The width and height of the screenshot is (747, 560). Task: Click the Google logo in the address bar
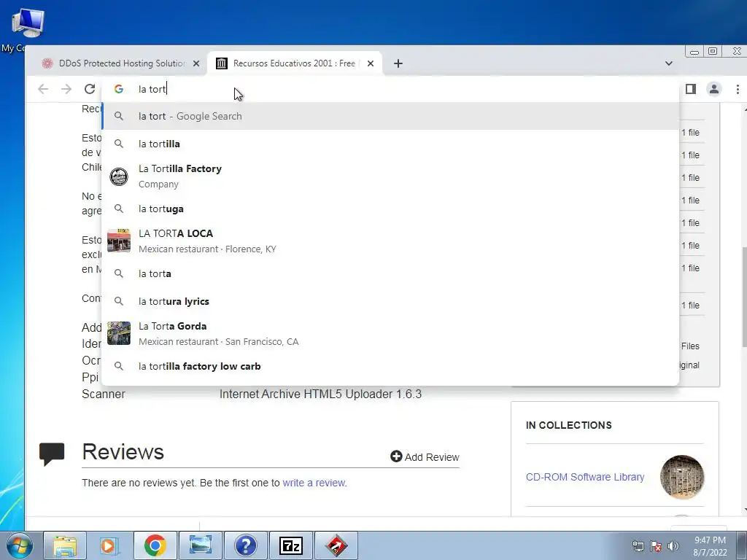[x=119, y=89]
